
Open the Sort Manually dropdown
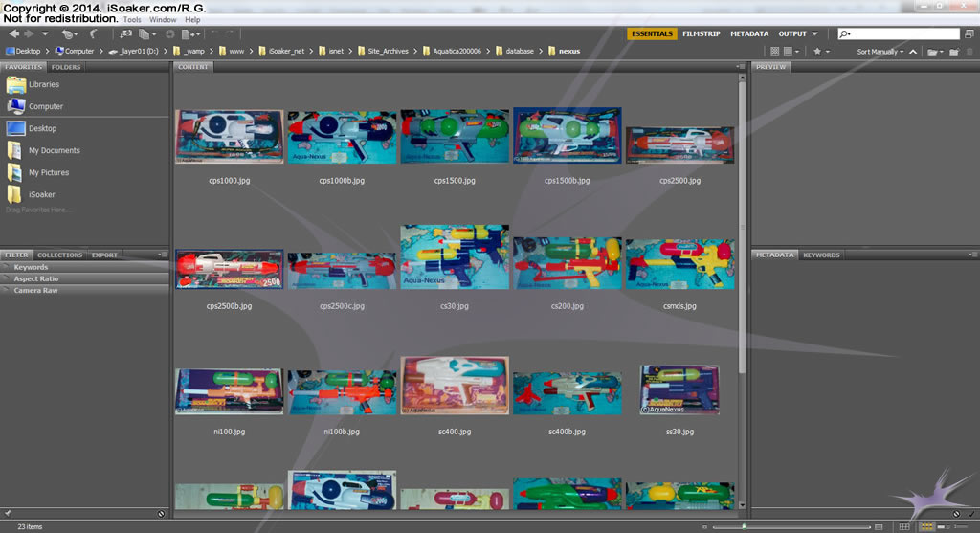880,52
